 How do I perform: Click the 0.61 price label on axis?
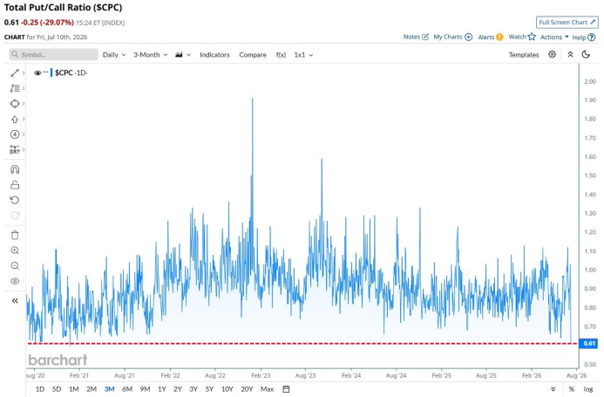click(x=589, y=343)
